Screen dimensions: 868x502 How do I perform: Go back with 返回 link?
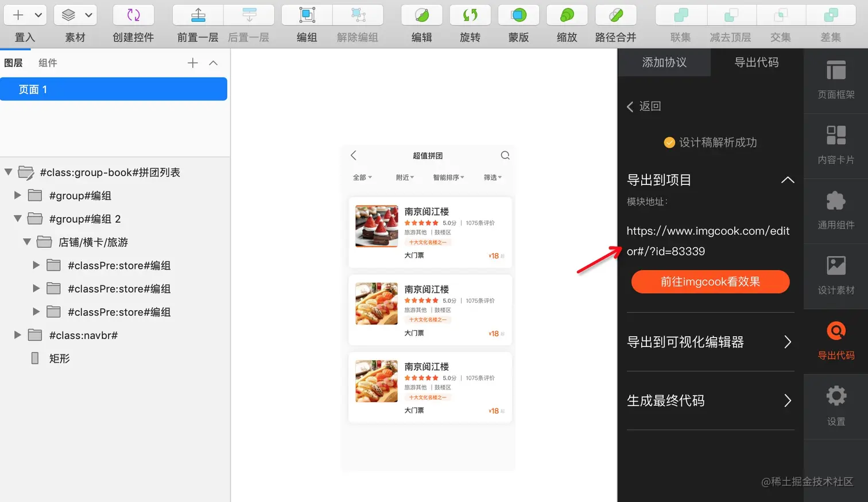point(644,106)
